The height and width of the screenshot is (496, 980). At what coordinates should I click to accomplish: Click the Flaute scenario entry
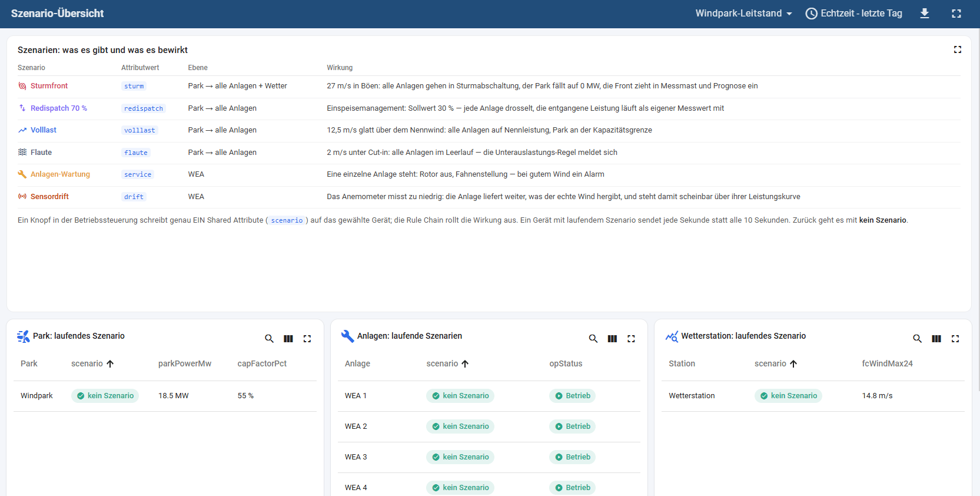click(41, 153)
